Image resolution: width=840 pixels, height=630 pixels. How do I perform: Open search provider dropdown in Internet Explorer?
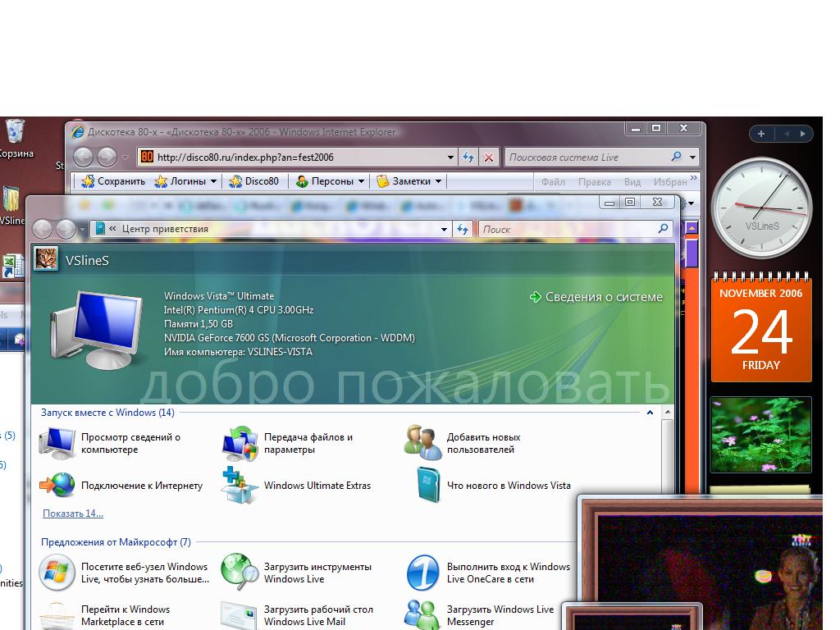[x=692, y=157]
